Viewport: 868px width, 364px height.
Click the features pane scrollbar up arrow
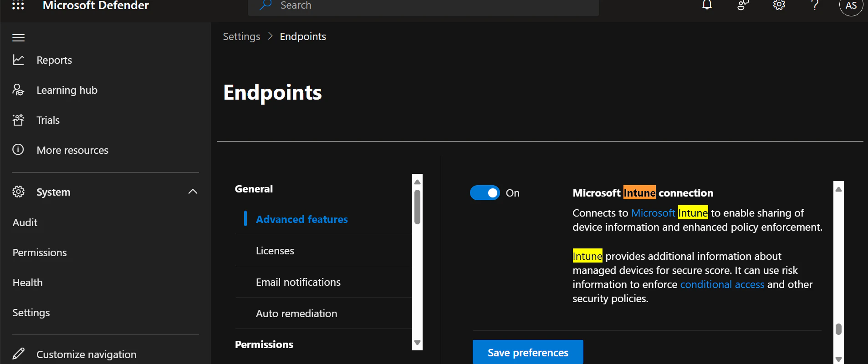[838, 189]
